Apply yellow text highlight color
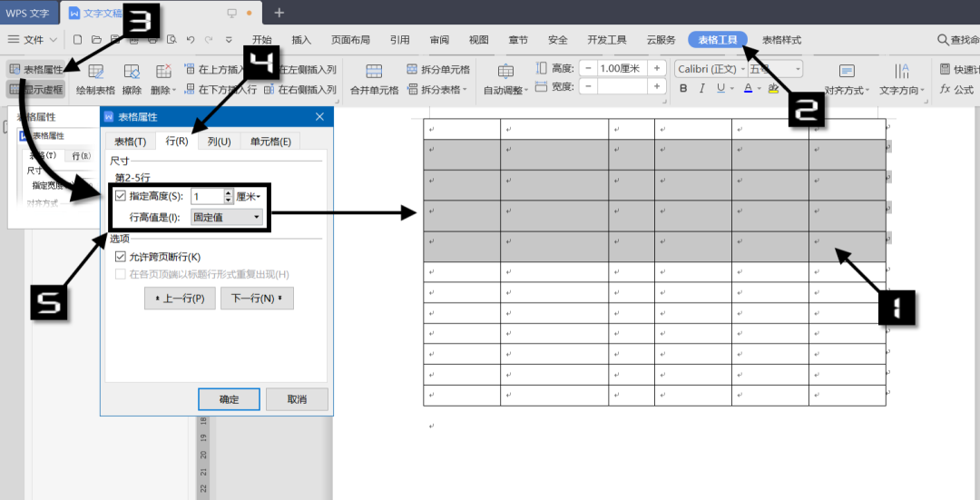The height and width of the screenshot is (500, 980). tap(773, 89)
